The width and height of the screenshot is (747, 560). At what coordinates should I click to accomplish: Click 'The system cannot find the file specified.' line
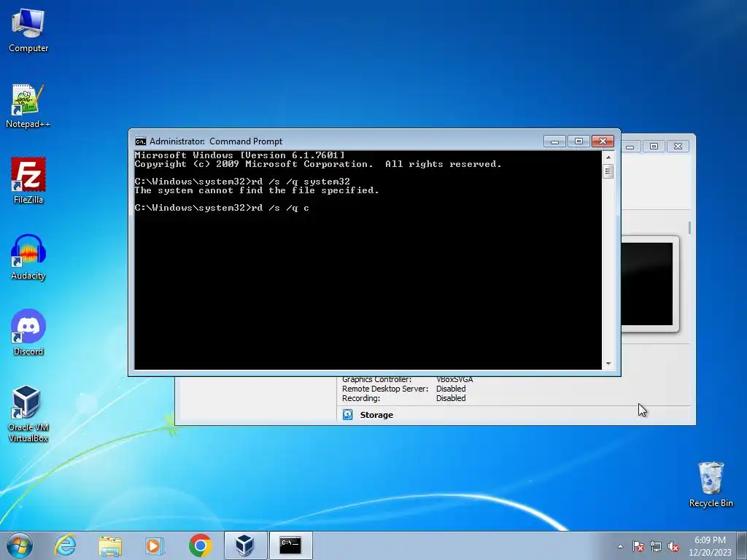point(257,190)
